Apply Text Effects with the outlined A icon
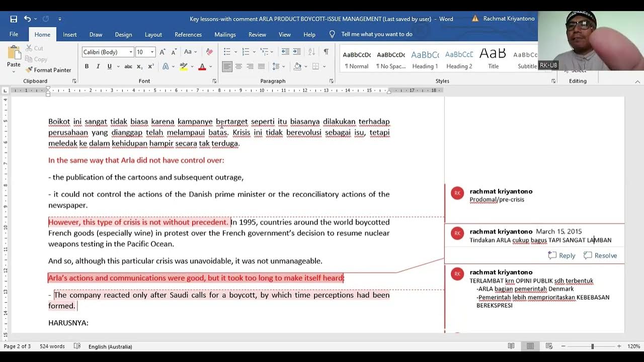Image resolution: width=644 pixels, height=362 pixels. (166, 66)
